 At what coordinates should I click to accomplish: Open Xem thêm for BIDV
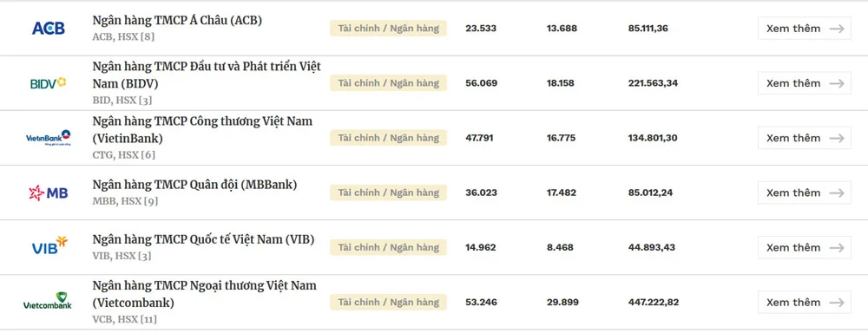[x=804, y=83]
